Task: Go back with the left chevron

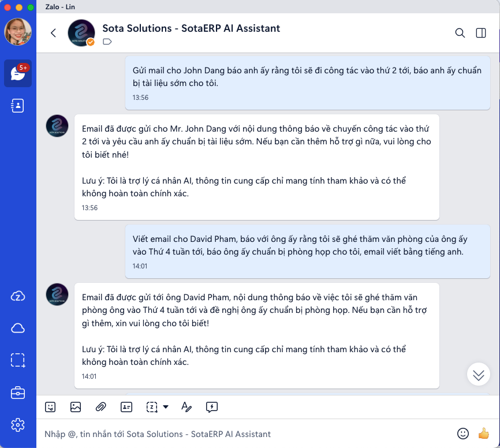Action: point(54,33)
